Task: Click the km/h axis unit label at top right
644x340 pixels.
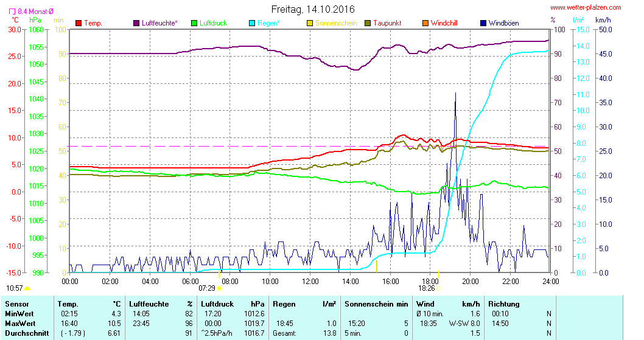Action: click(x=603, y=19)
